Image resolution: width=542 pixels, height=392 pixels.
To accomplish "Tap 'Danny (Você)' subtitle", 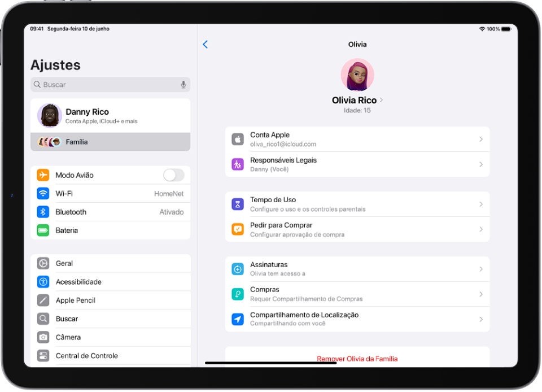I will click(x=269, y=169).
